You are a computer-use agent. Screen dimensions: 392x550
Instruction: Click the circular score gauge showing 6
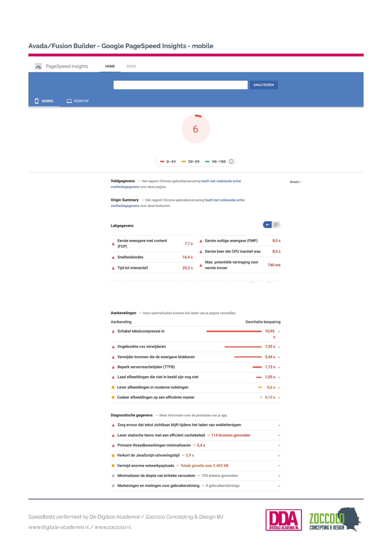[x=196, y=129]
